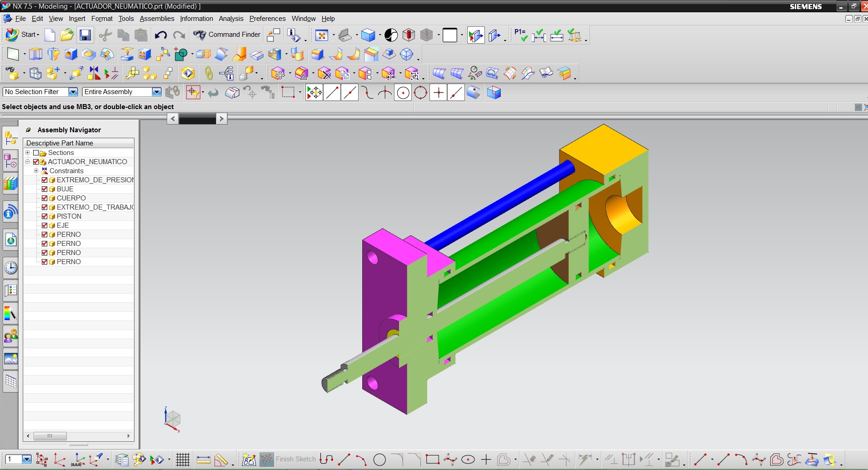868x470 pixels.
Task: Collapse the ACTUADOR_NEUMATICO tree node
Action: click(x=28, y=162)
